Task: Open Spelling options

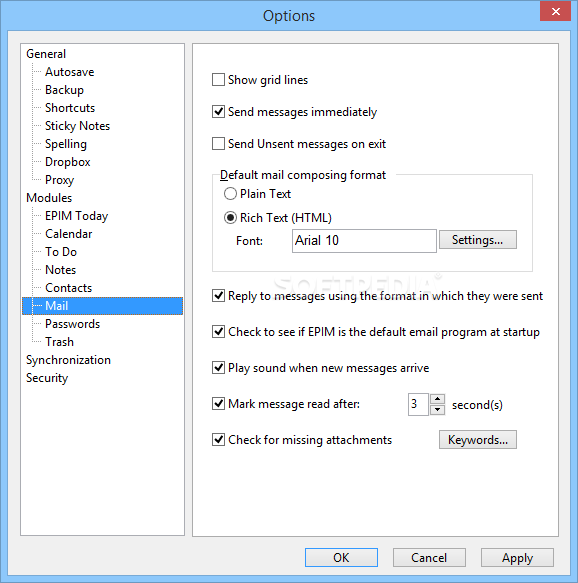Action: [x=66, y=144]
